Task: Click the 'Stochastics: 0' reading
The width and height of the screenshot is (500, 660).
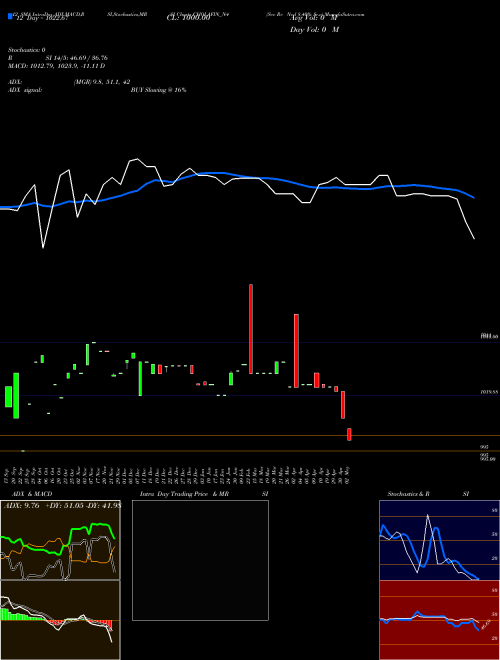Action: point(27,50)
